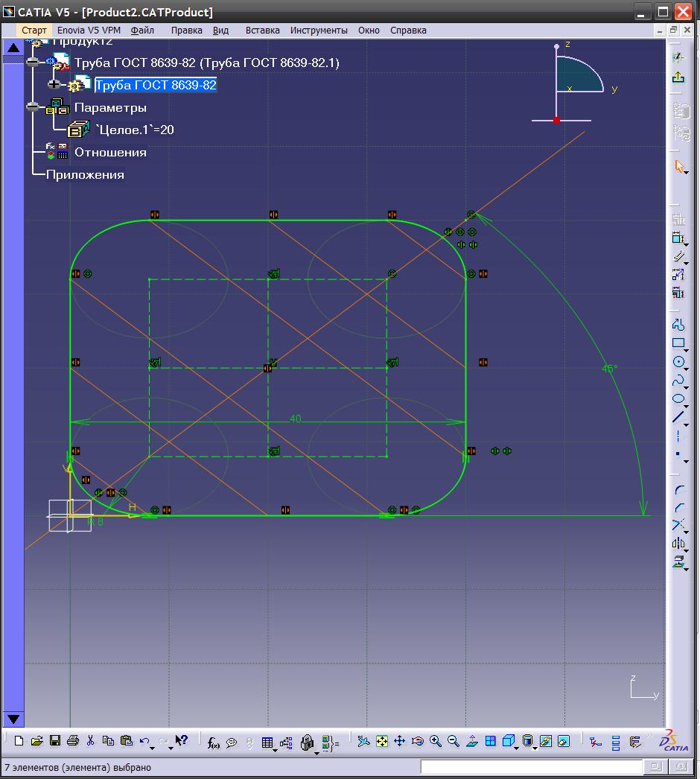Open the Вставка menu
Viewport: 700px width, 779px height.
(262, 31)
